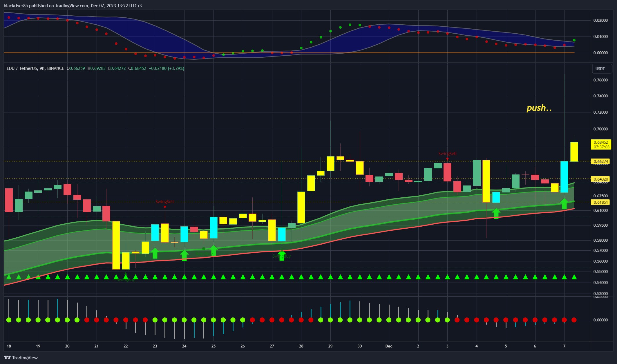This screenshot has height=364, width=617.
Task: Select the 0.61851 horizontal level price label
Action: tap(601, 202)
